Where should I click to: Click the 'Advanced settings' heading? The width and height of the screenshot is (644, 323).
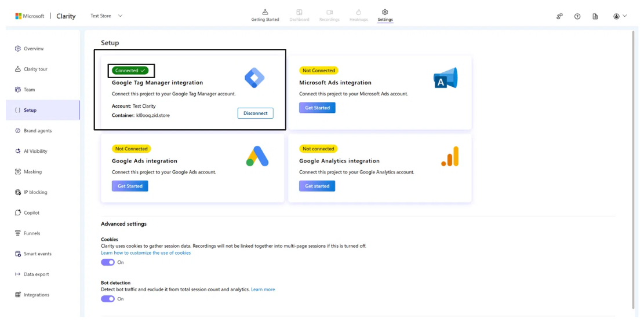[123, 224]
